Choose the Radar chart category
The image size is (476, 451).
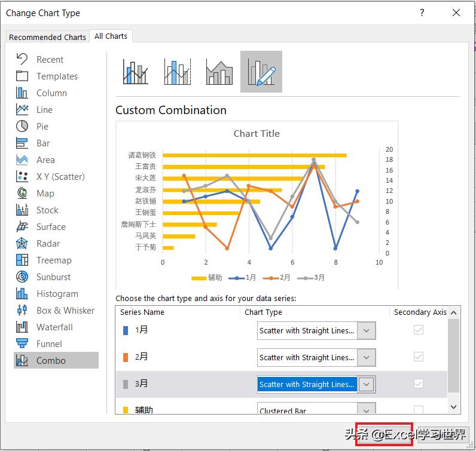click(48, 244)
